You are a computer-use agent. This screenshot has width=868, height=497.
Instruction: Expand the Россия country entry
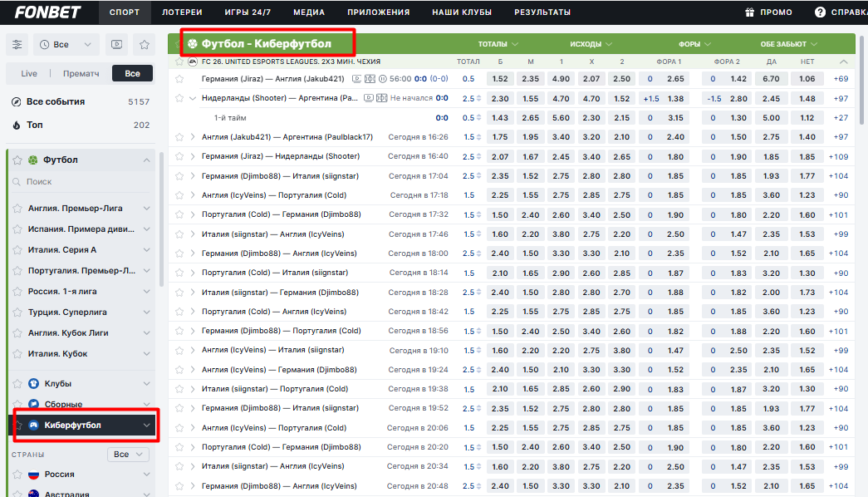coord(147,475)
